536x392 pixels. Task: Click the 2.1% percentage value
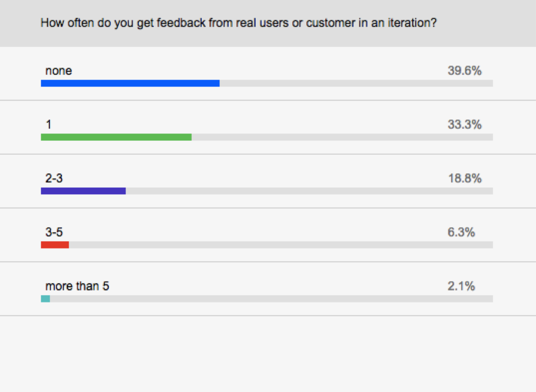(x=461, y=286)
